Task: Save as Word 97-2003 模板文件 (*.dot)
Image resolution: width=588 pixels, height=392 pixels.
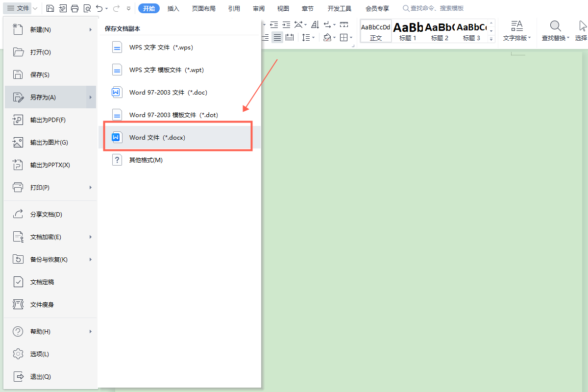Action: pos(179,115)
